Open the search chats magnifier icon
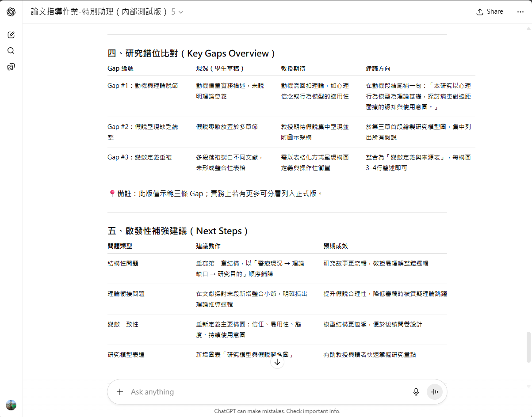Screen dimensions: 532x417 11,51
